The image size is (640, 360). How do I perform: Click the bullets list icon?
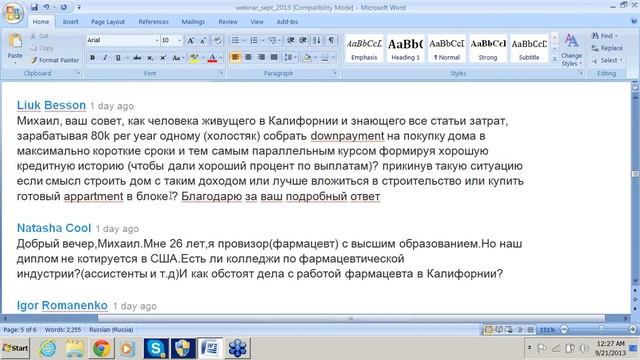(236, 40)
